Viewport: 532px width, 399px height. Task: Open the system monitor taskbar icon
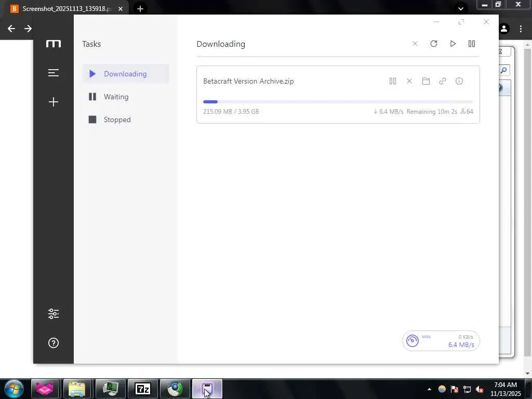110,389
